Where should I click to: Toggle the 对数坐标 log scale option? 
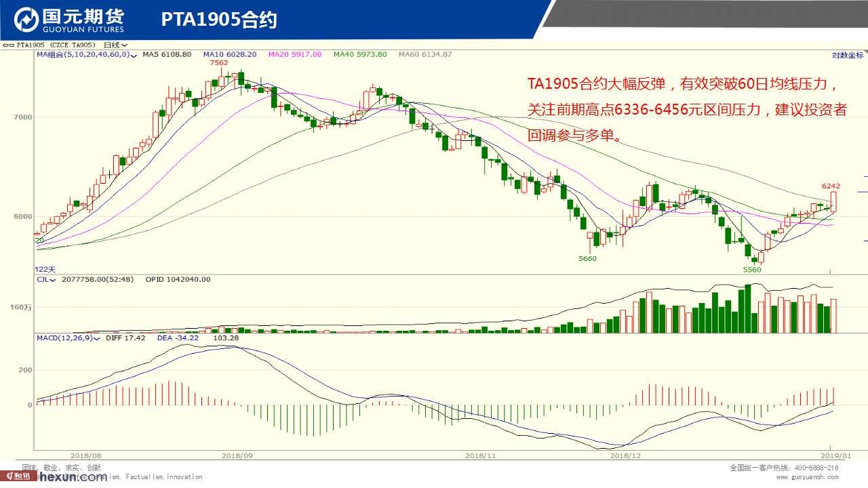[848, 55]
